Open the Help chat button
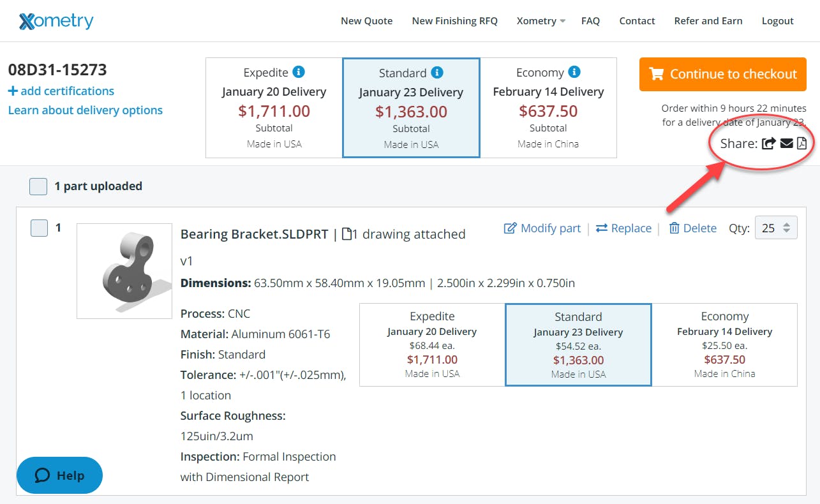Image resolution: width=820 pixels, height=504 pixels. click(x=59, y=475)
